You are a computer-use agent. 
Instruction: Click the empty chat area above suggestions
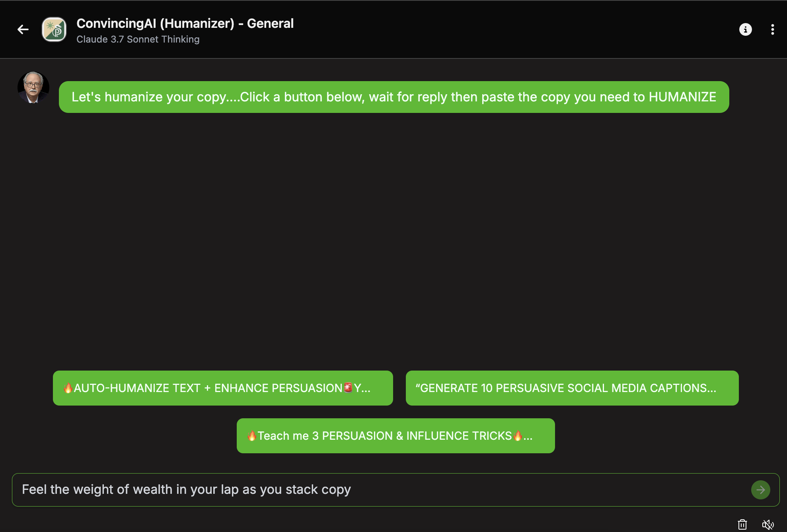point(393,239)
